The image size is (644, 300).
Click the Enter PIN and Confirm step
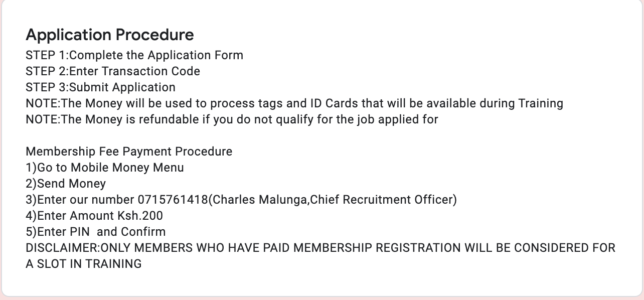pyautogui.click(x=95, y=232)
